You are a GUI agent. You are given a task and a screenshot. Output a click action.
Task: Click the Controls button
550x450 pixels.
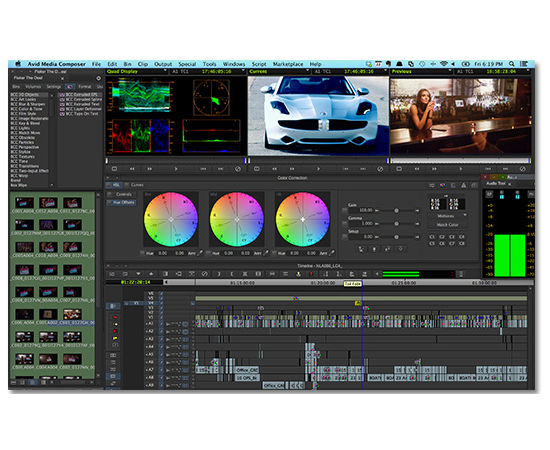pyautogui.click(x=120, y=194)
